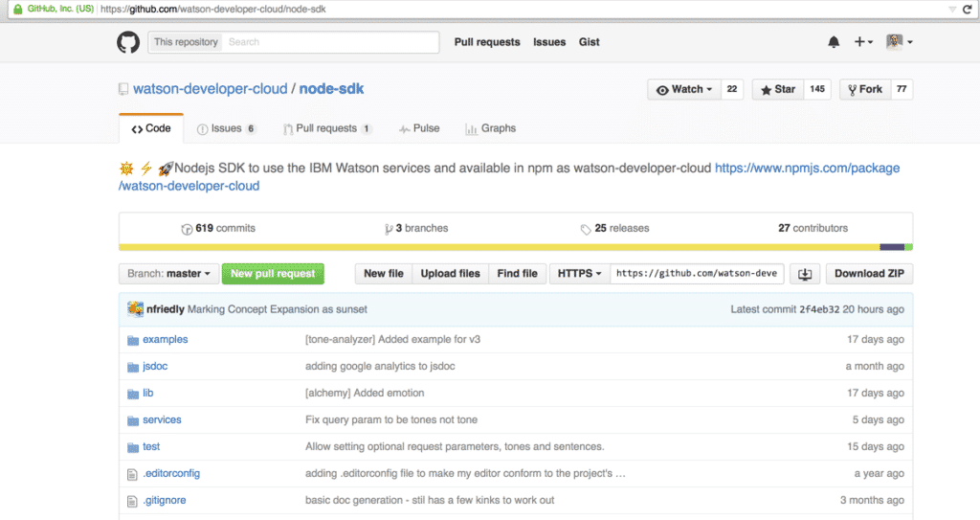Open the user avatar menu
This screenshot has width=980, height=520.
pos(899,42)
